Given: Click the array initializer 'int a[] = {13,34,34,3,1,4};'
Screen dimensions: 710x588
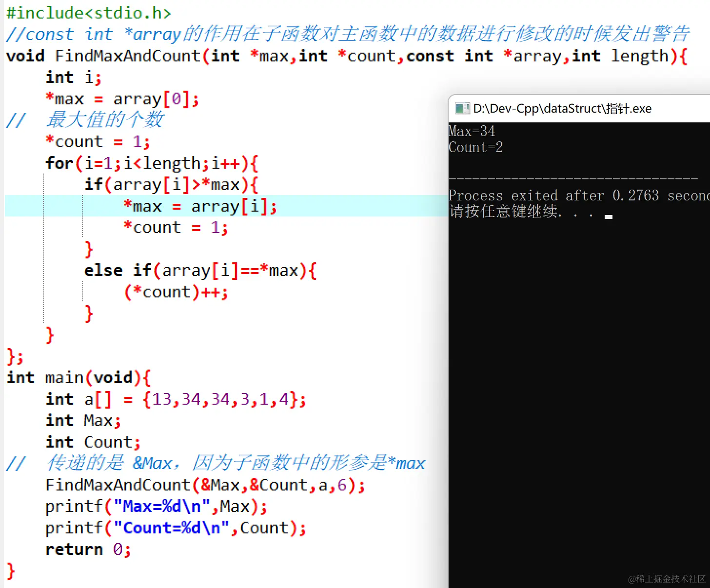Looking at the screenshot, I should coord(176,399).
